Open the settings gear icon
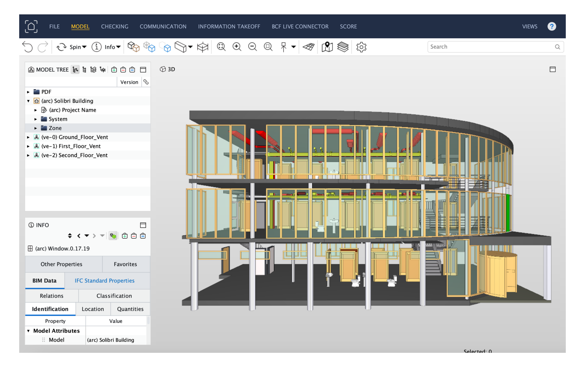 click(361, 47)
